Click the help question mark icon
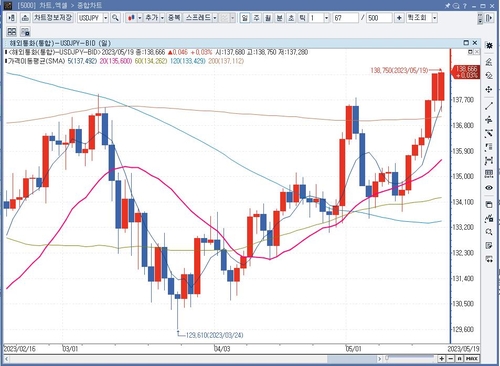The image size is (500, 366). (x=465, y=6)
